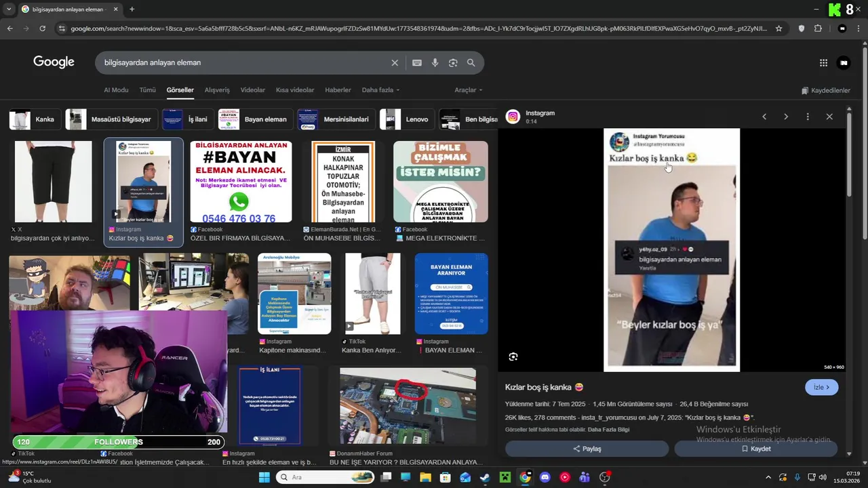Open the '#BAYAN ELEMAN ALINACAK' image result
868x488 pixels.
coord(241,182)
